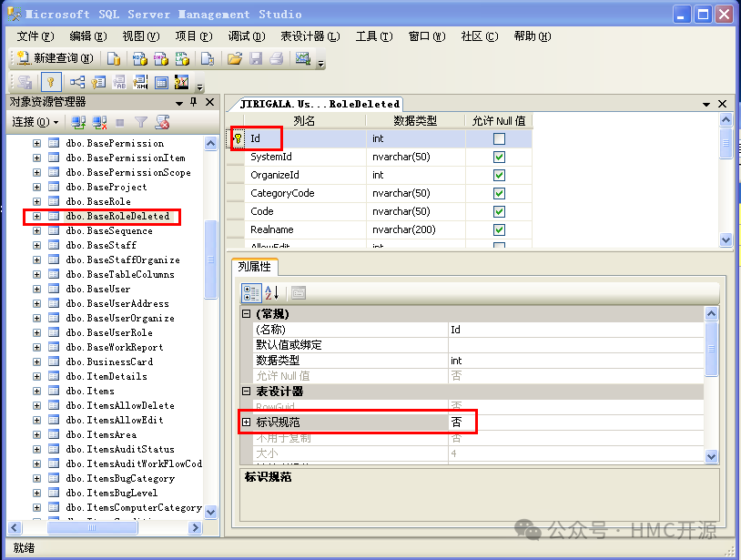Click the Save floppy disk icon
This screenshot has height=560, width=741.
tap(256, 58)
